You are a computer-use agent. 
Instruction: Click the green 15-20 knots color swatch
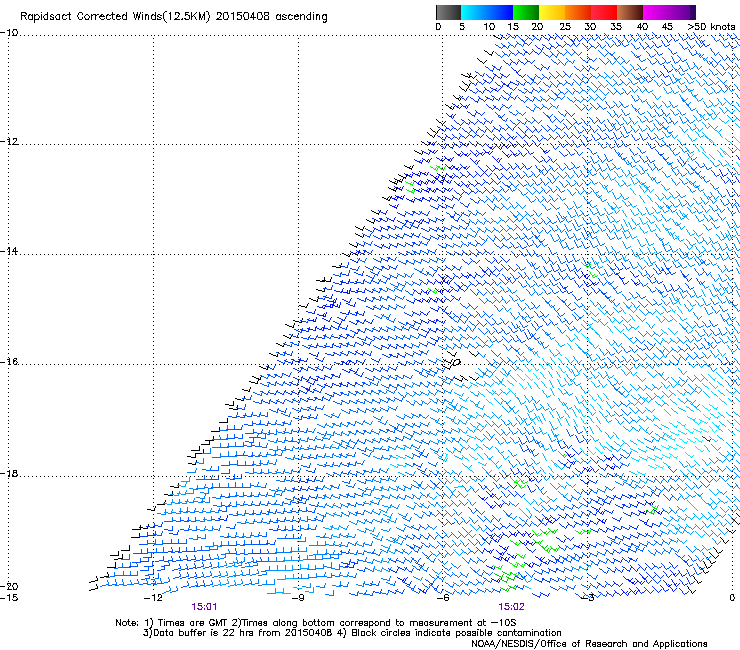[x=526, y=12]
